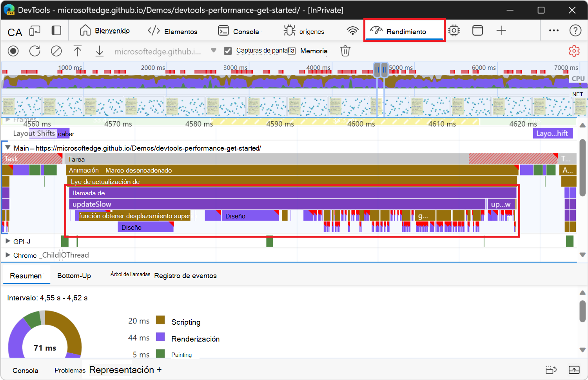Open the orígenes tab
This screenshot has width=588, height=380.
point(304,31)
